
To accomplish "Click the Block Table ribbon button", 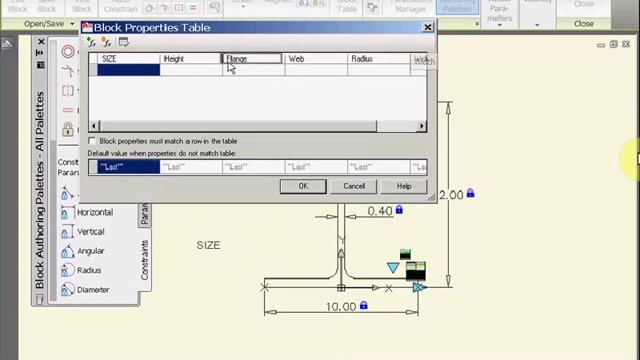I will pyautogui.click(x=347, y=6).
